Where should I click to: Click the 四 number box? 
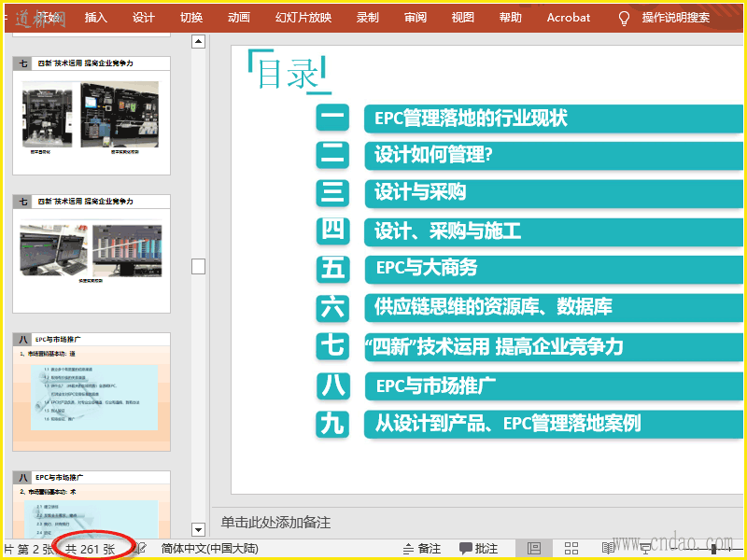[x=332, y=231]
